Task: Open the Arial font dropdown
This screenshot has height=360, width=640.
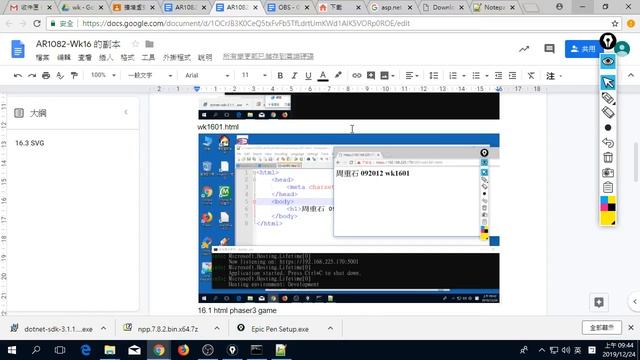Action: [207, 76]
